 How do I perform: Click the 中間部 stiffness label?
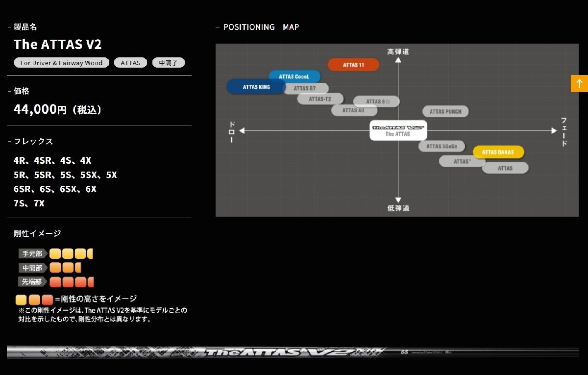tap(33, 268)
